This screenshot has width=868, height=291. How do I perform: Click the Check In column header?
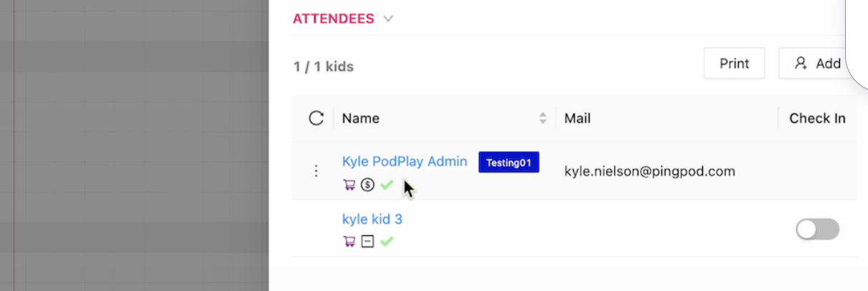[x=817, y=118]
